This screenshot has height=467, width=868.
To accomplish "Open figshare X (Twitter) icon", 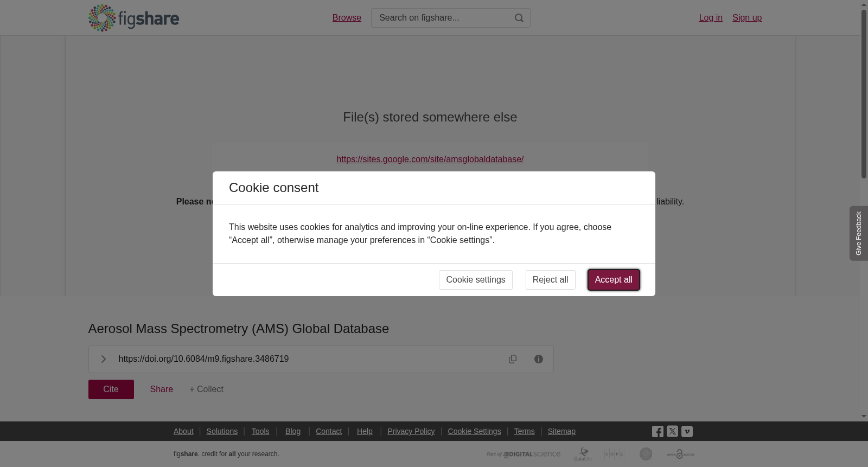I will 672,431.
